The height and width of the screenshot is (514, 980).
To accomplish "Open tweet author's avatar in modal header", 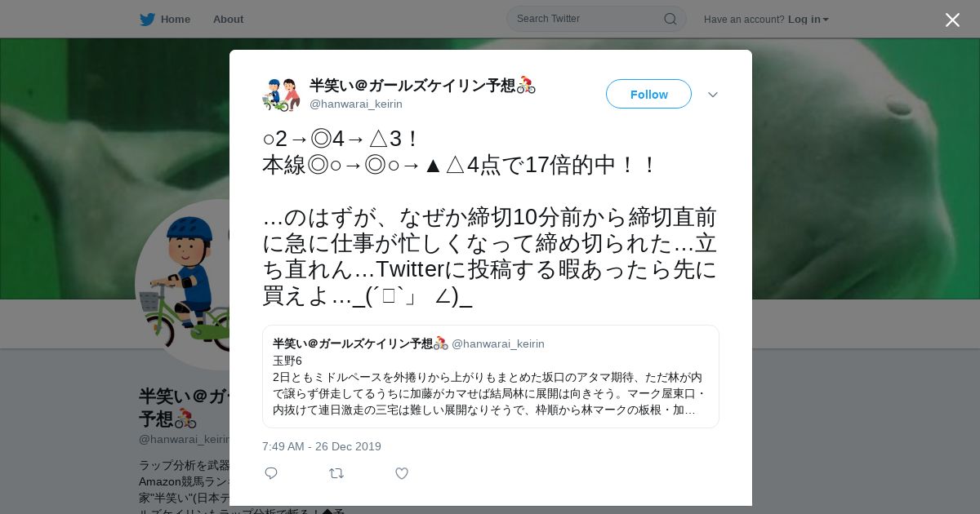I will coord(282,95).
